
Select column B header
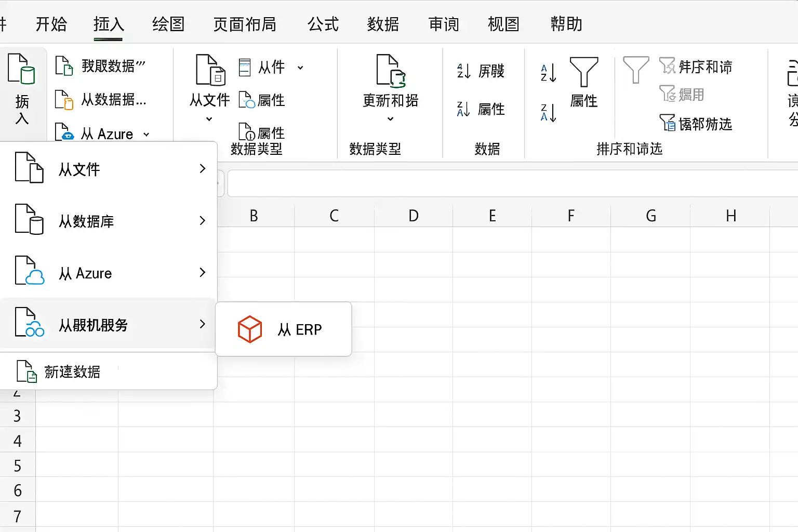254,215
